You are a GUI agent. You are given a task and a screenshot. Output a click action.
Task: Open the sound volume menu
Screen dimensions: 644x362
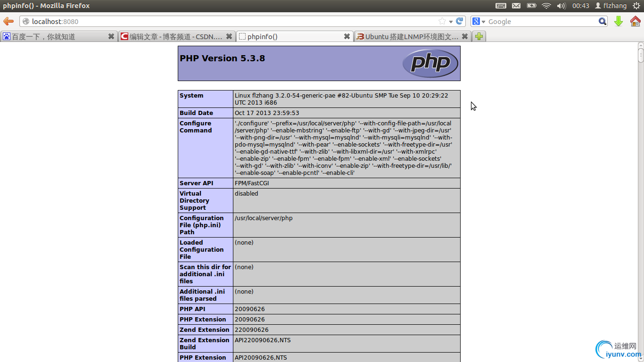click(561, 6)
